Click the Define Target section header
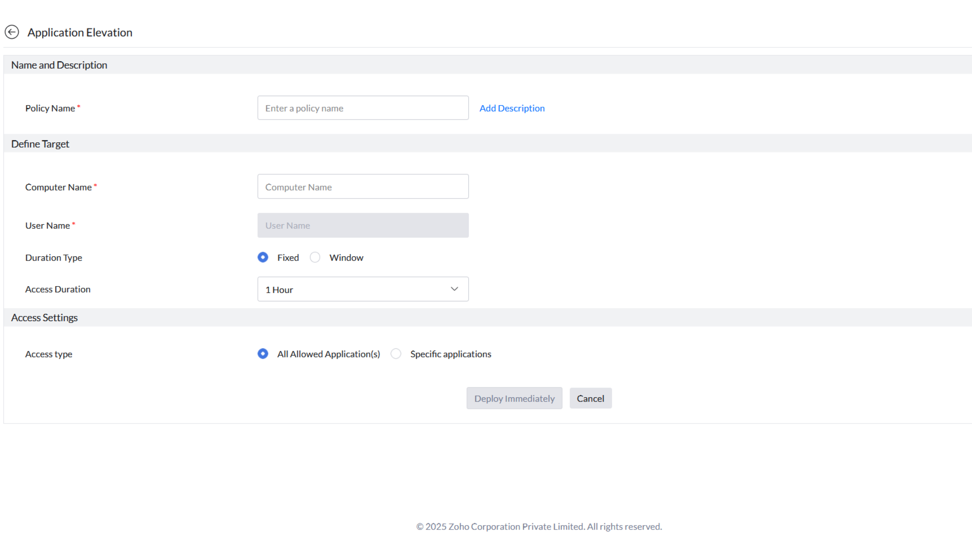This screenshot has width=972, height=560. [40, 144]
